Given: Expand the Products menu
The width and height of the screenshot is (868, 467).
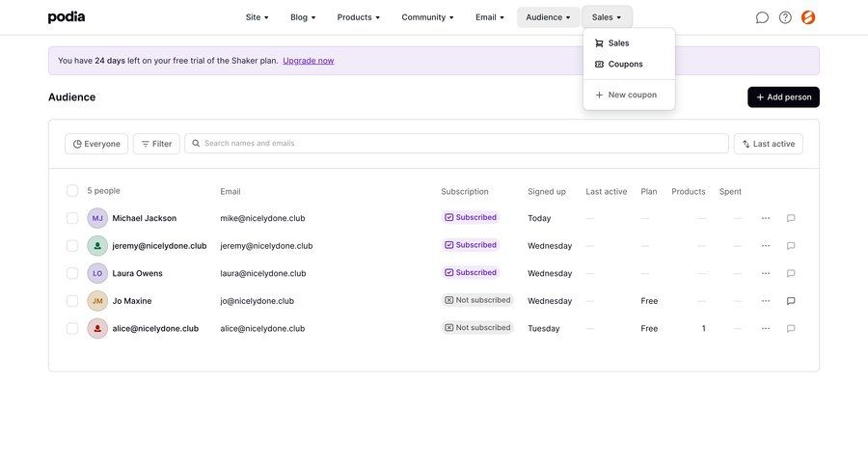Looking at the screenshot, I should tap(358, 17).
